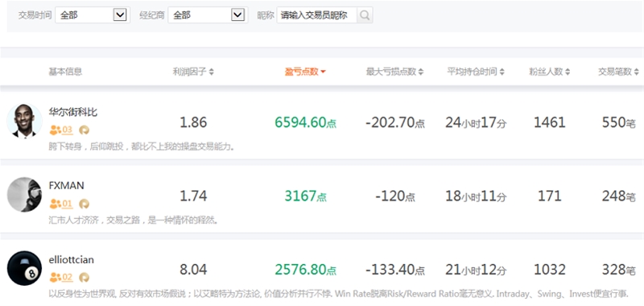Click fans count 1461
The height and width of the screenshot is (306, 644).
tap(550, 122)
